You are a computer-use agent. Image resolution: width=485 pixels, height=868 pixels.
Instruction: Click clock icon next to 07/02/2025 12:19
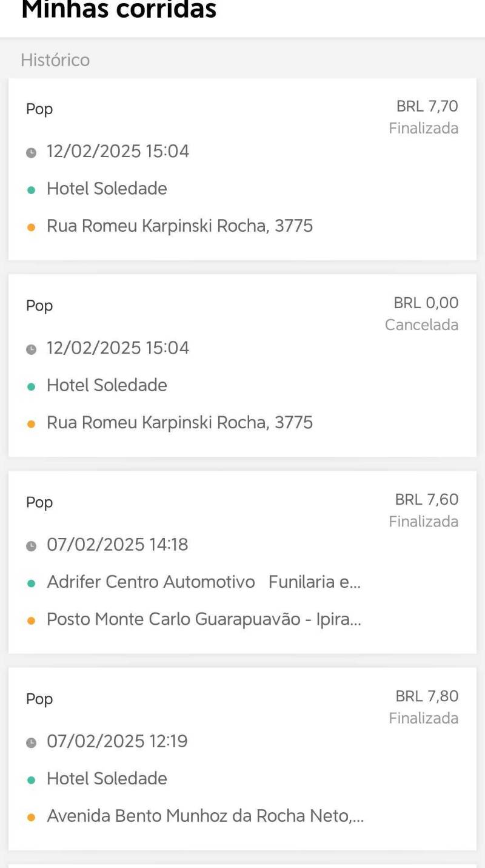tap(32, 742)
